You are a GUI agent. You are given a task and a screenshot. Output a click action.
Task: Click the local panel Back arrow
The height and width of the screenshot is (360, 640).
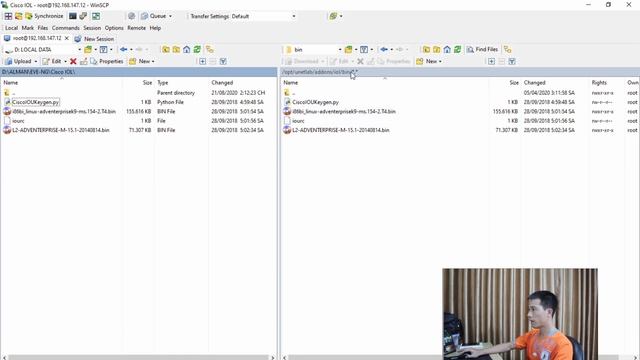pyautogui.click(x=124, y=49)
